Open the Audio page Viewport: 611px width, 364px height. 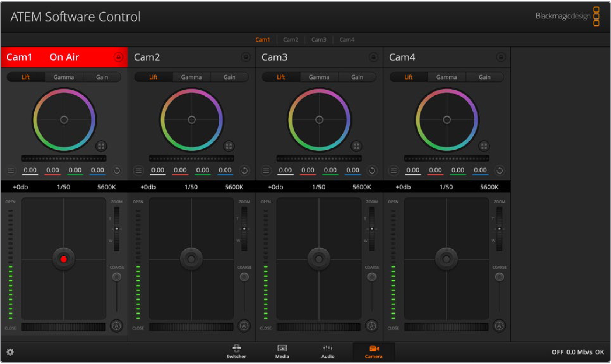328,351
